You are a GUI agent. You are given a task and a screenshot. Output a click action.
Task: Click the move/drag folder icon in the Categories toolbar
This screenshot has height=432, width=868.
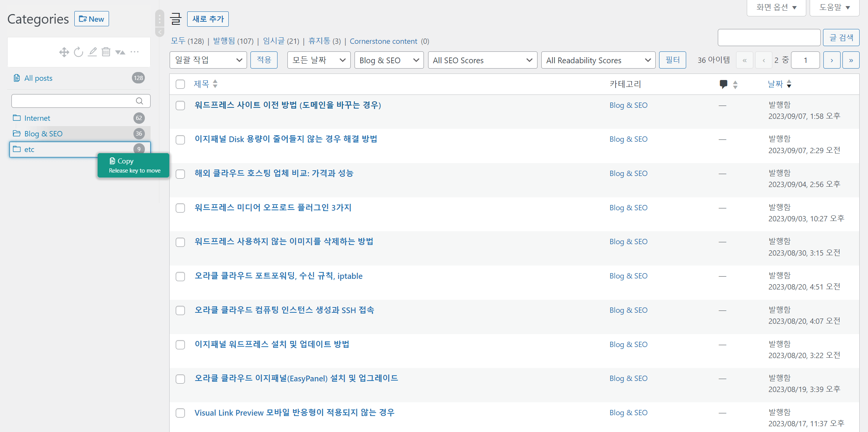pyautogui.click(x=64, y=52)
